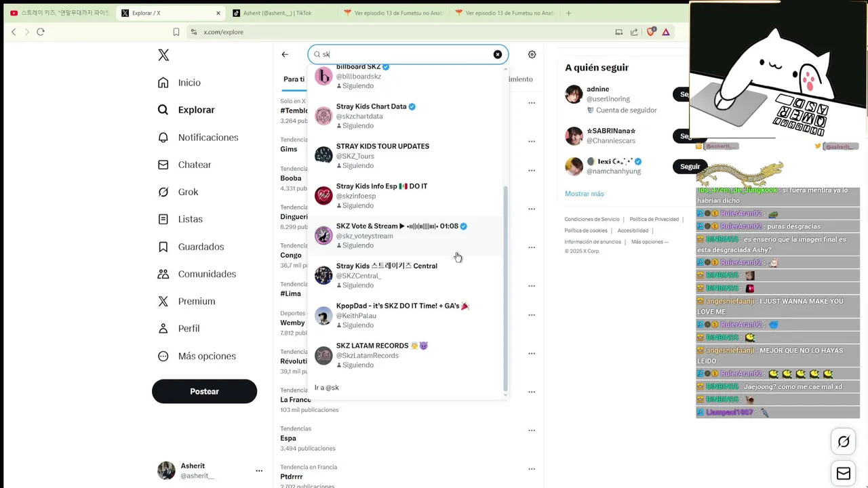Select STRAY KIDS TOUR UPDATES result
The height and width of the screenshot is (488, 868).
pyautogui.click(x=406, y=156)
